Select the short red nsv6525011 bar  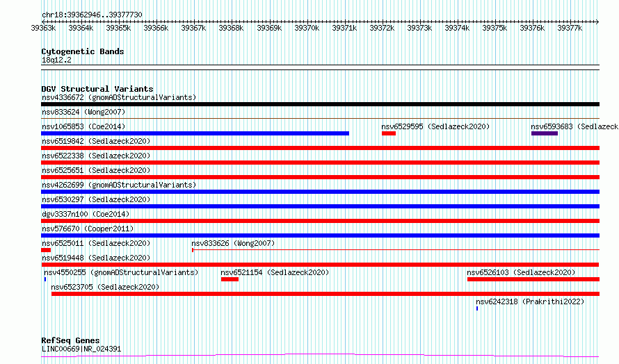[x=46, y=250]
